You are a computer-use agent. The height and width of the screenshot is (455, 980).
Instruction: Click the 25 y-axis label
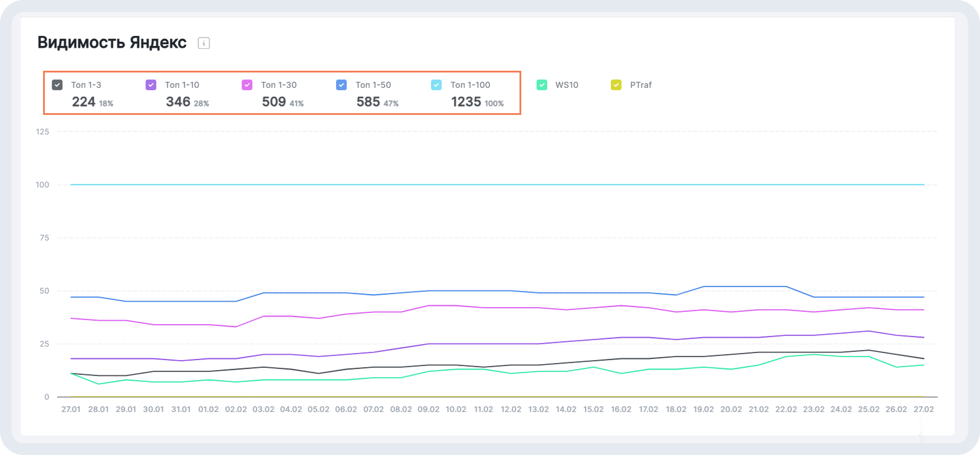45,344
